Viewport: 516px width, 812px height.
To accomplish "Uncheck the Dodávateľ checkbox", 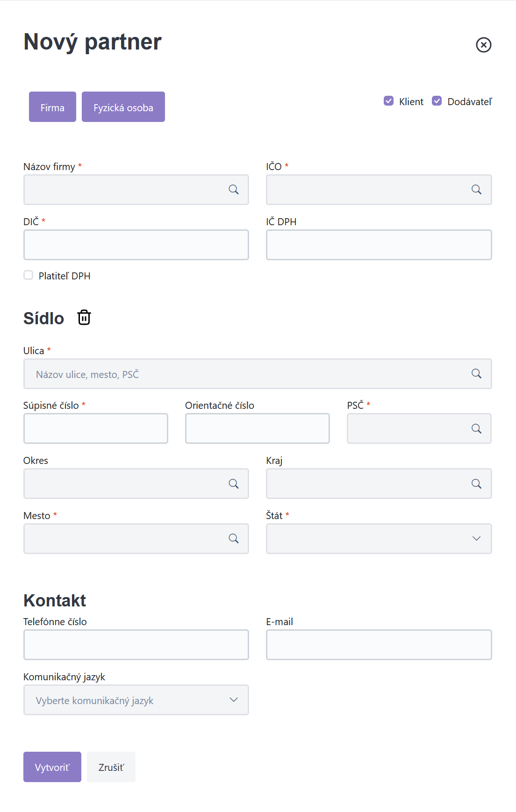I will (437, 101).
